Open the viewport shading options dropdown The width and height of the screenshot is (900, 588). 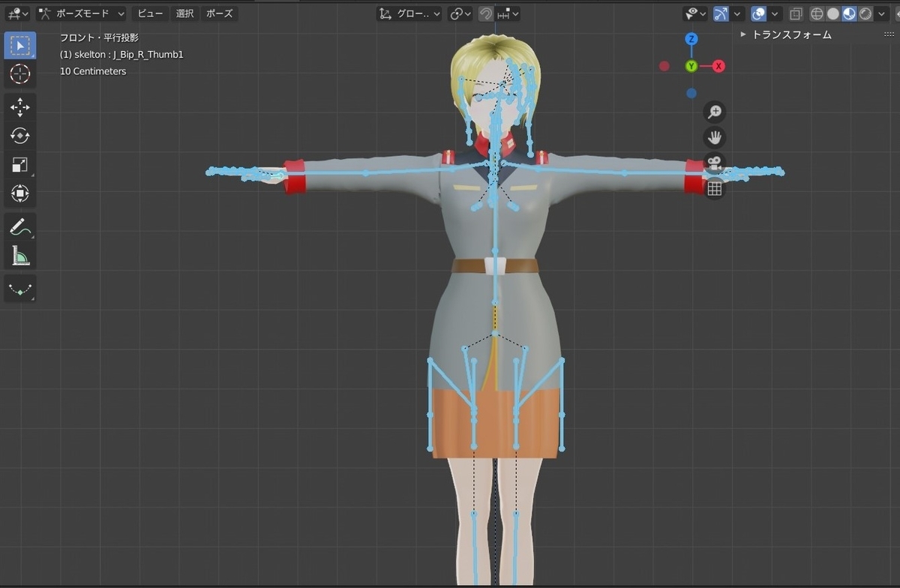click(883, 13)
